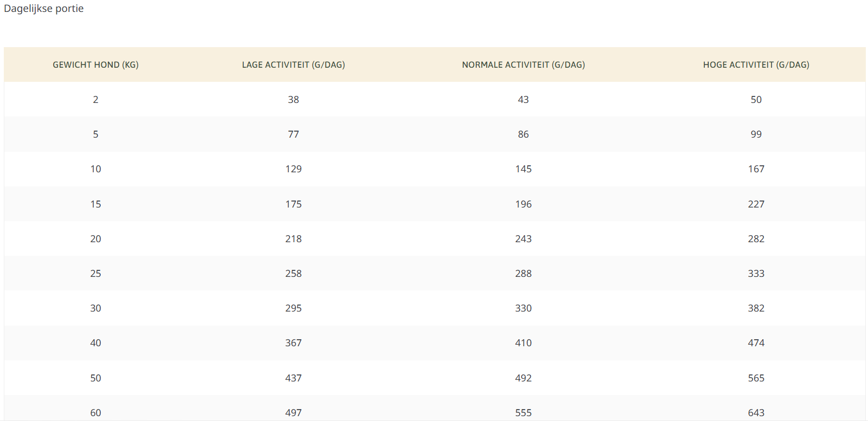Select the weight cell showing 15
Image resolution: width=868 pixels, height=421 pixels.
pyautogui.click(x=96, y=204)
